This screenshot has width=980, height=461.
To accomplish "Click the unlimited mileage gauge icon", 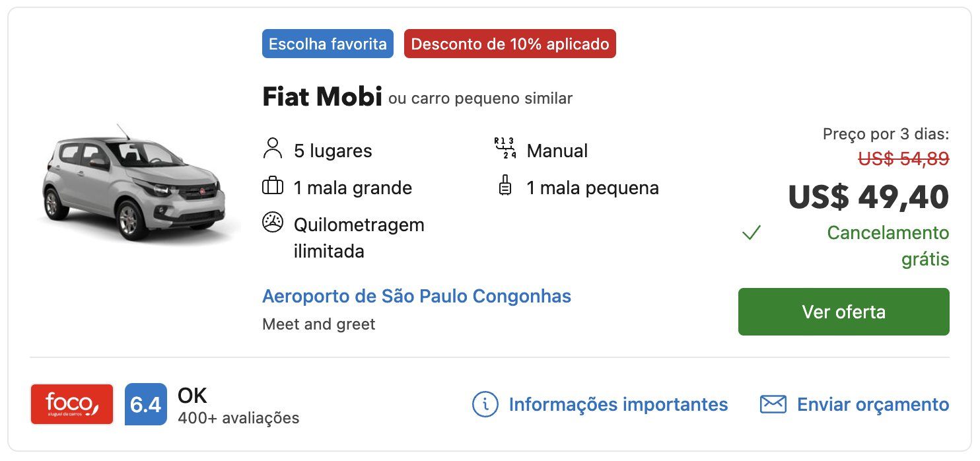I will pyautogui.click(x=272, y=223).
